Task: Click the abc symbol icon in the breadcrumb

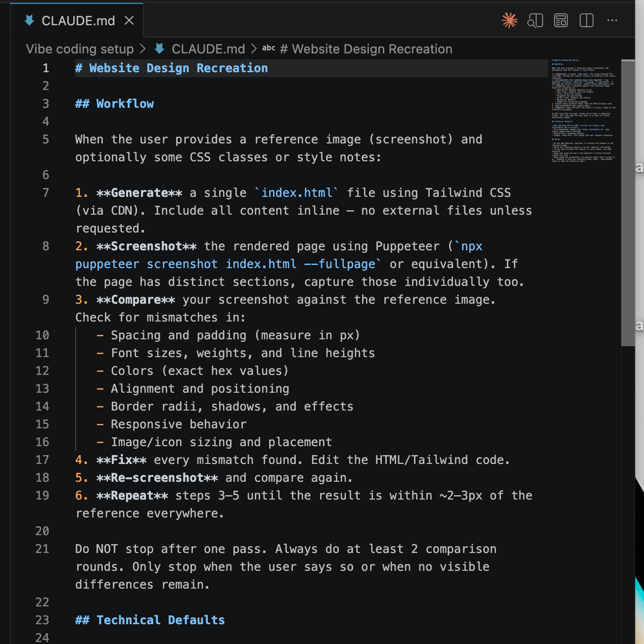Action: click(269, 48)
